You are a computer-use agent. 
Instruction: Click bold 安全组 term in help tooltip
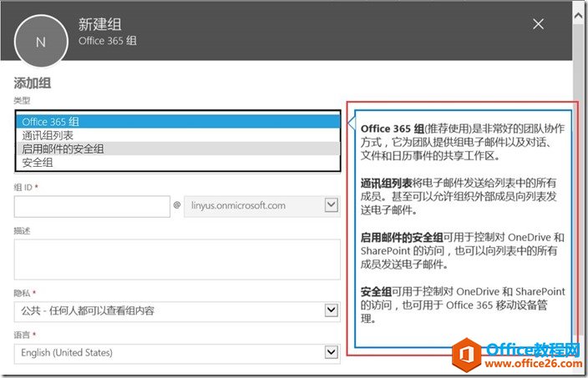pos(376,292)
